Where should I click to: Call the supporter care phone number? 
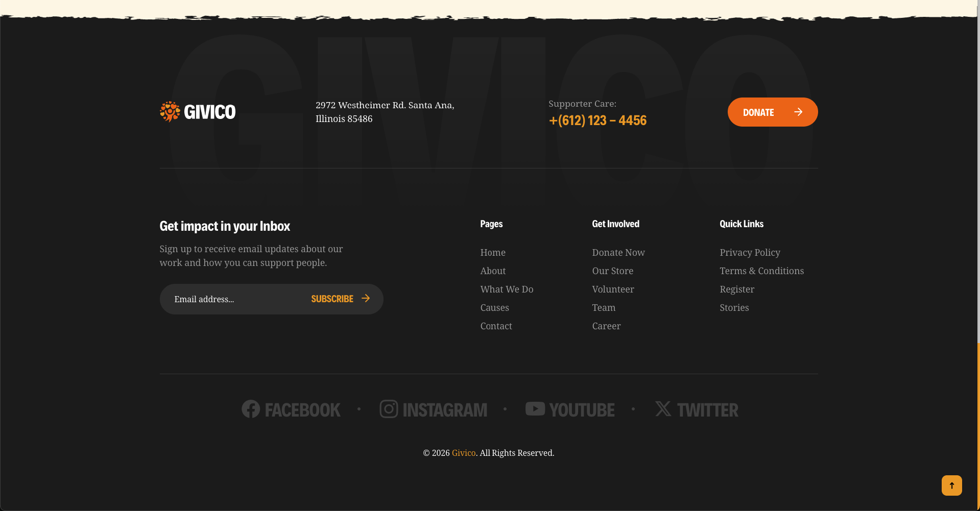tap(597, 120)
